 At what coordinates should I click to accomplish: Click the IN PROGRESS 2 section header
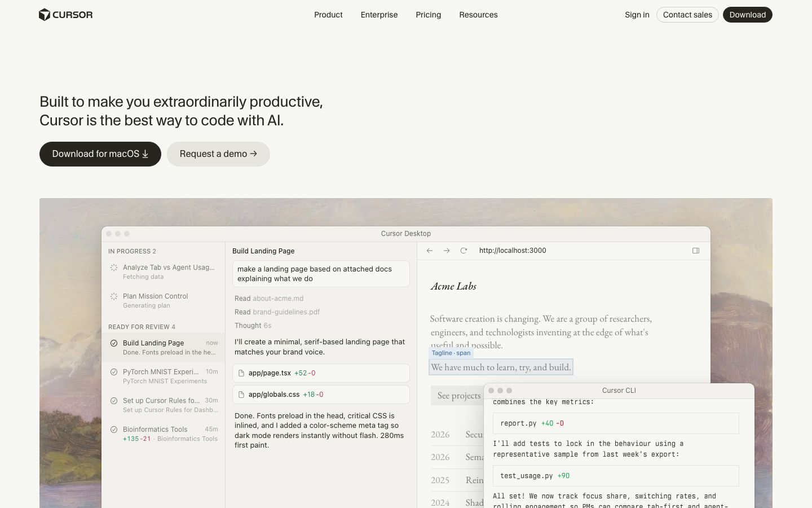coord(132,251)
